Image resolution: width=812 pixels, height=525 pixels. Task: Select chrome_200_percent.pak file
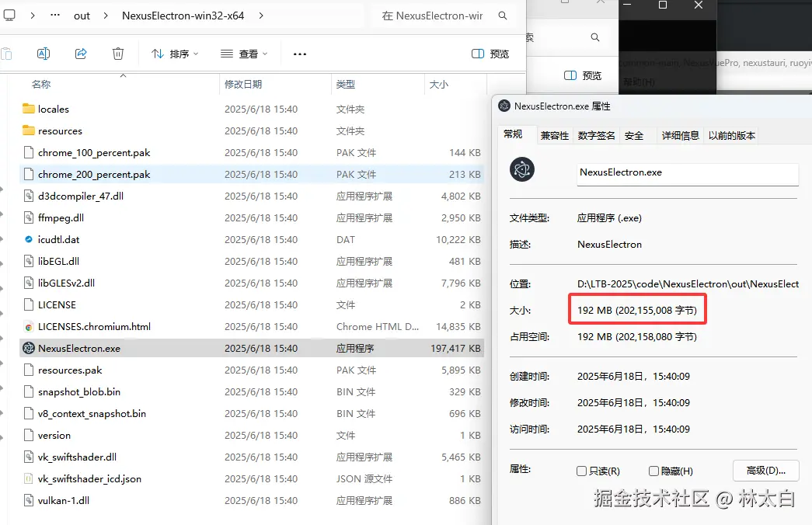tap(251, 175)
